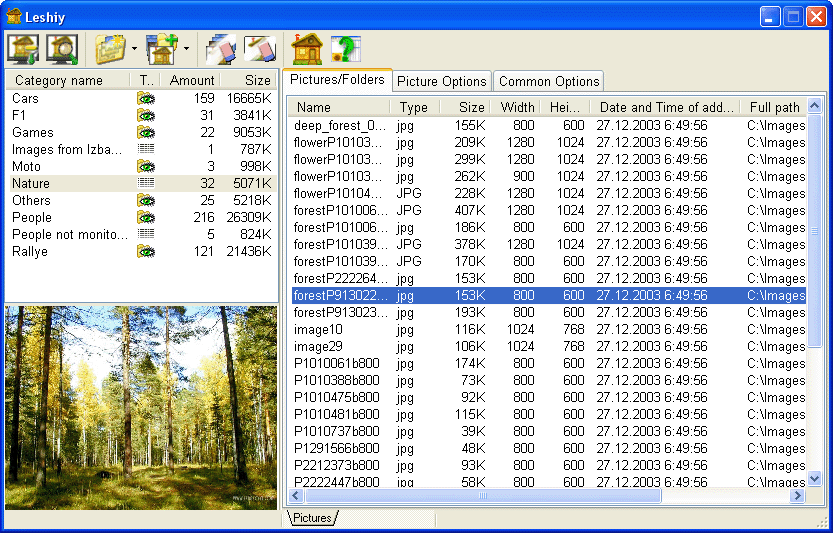Select the forestP222264... picture row

549,278
